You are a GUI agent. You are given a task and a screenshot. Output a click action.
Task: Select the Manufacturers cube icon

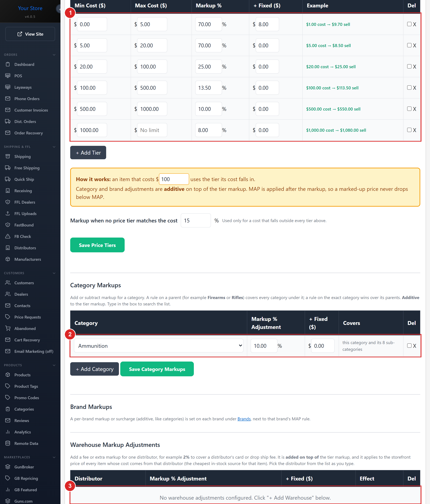[x=8, y=259]
